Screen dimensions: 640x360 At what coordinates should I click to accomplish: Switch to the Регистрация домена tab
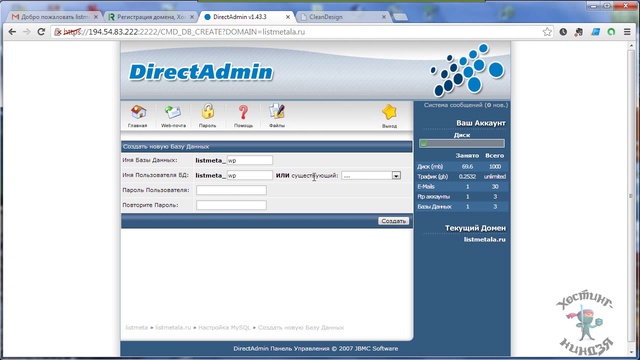[151, 17]
